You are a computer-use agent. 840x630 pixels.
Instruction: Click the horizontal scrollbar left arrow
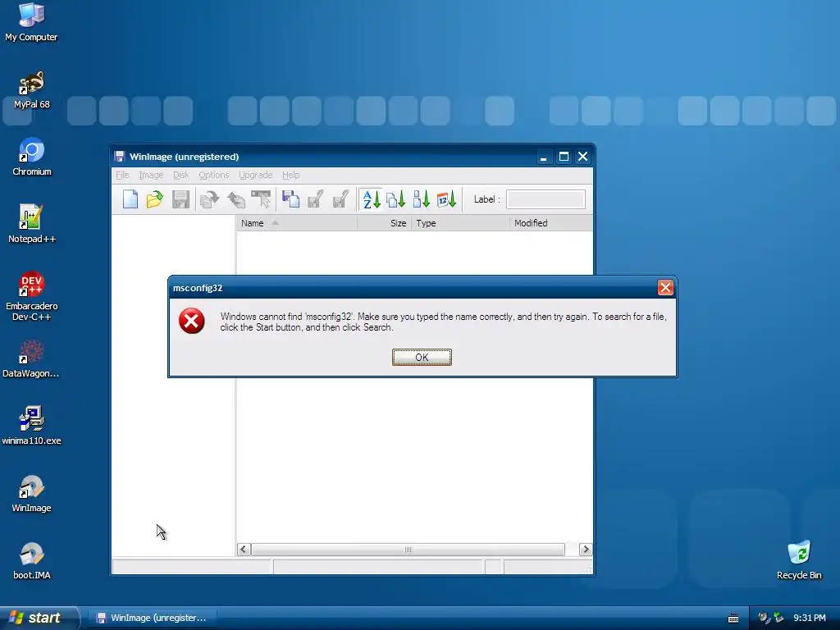(x=244, y=549)
